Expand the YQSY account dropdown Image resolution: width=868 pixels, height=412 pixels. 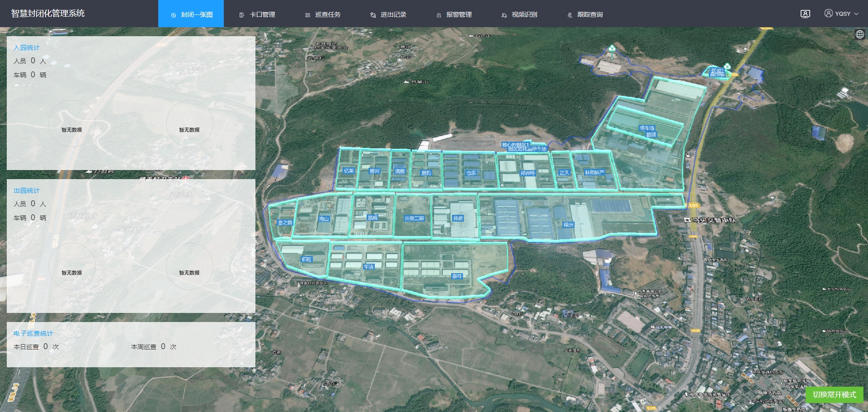[841, 14]
